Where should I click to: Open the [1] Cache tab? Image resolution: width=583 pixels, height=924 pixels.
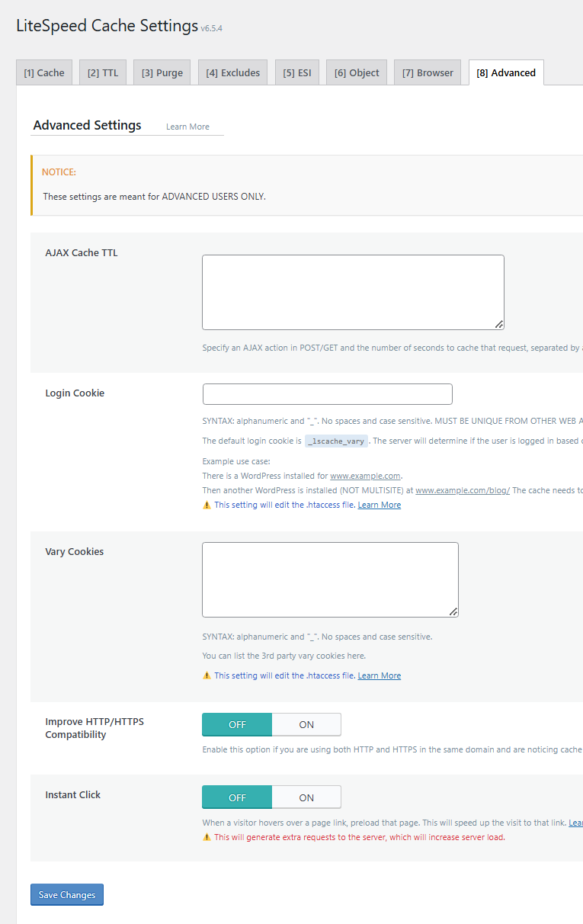click(44, 72)
